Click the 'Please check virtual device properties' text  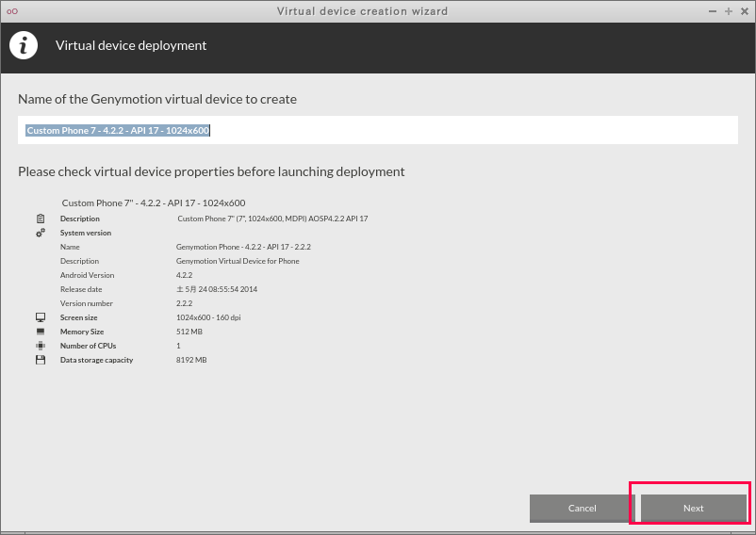211,171
